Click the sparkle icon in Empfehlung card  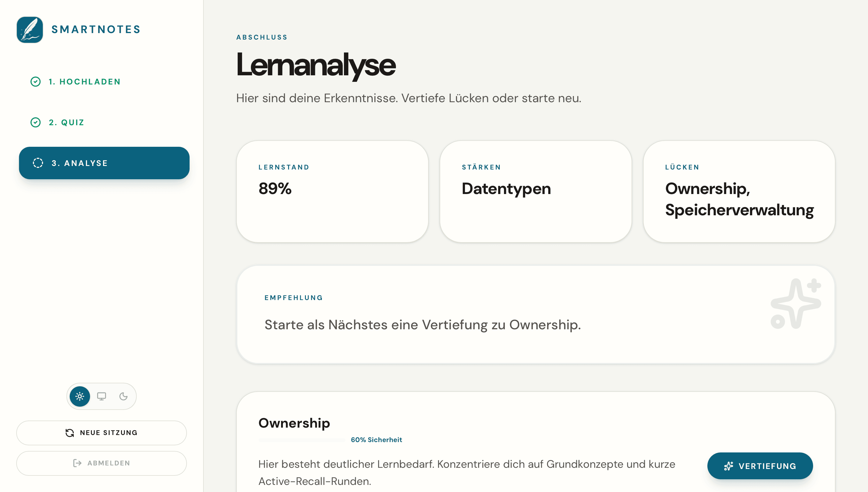tap(795, 304)
